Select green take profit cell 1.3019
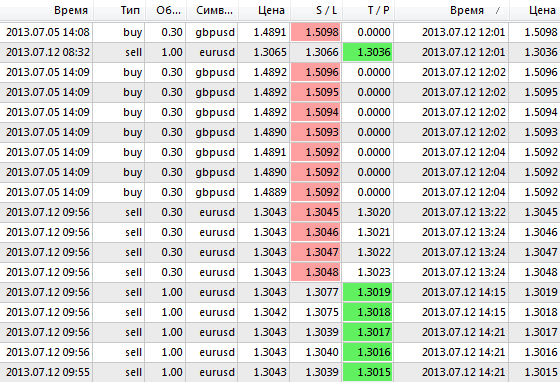Screen dimensions: 560x382 click(x=368, y=292)
